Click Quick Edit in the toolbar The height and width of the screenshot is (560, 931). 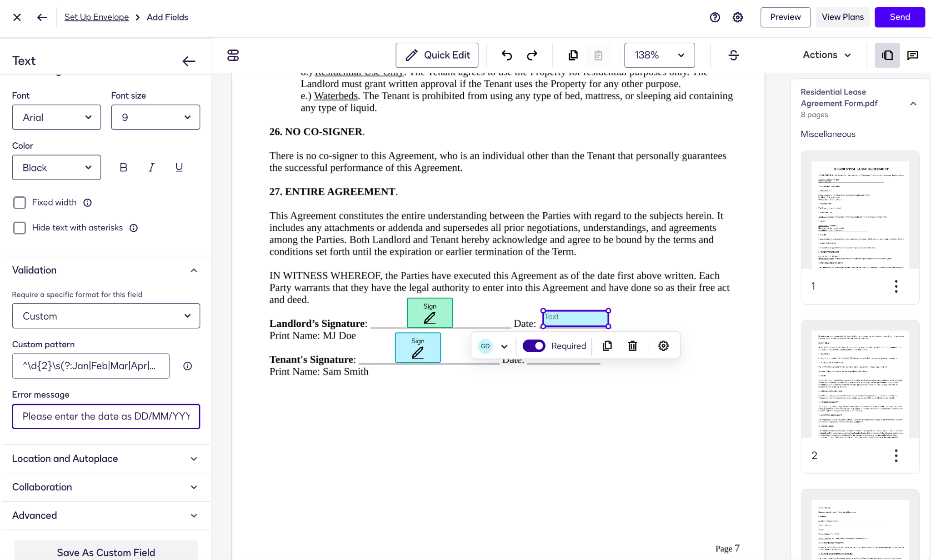click(437, 55)
